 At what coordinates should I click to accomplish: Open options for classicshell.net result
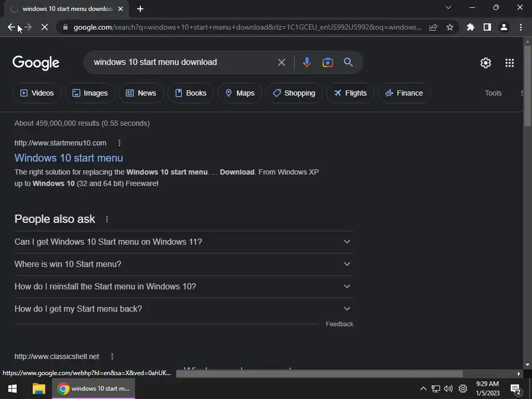click(x=112, y=356)
